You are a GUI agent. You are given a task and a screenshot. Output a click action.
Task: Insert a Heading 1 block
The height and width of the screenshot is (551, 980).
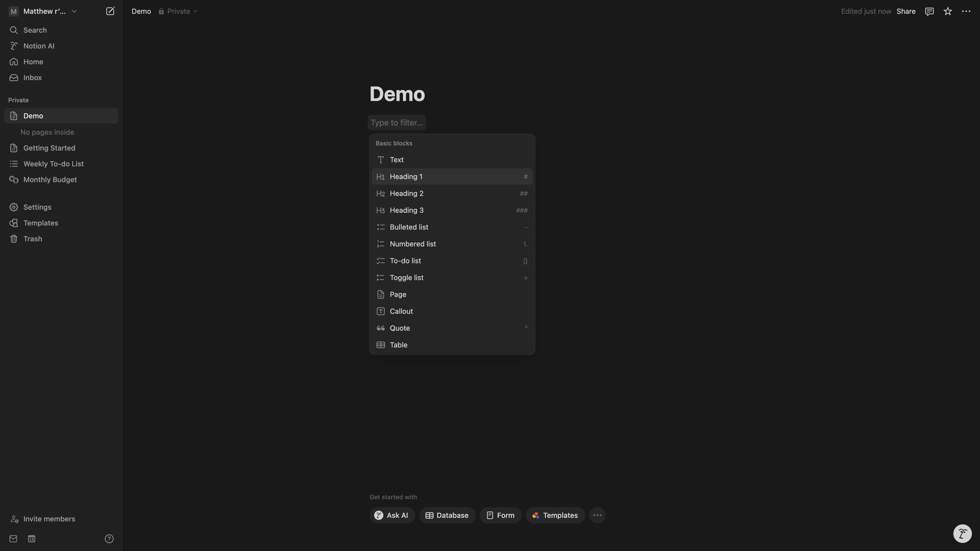452,177
